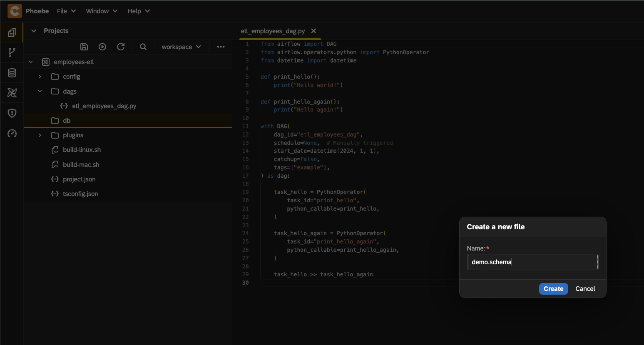This screenshot has height=345, width=644.
Task: Select the employees-etl project label
Action: point(74,62)
